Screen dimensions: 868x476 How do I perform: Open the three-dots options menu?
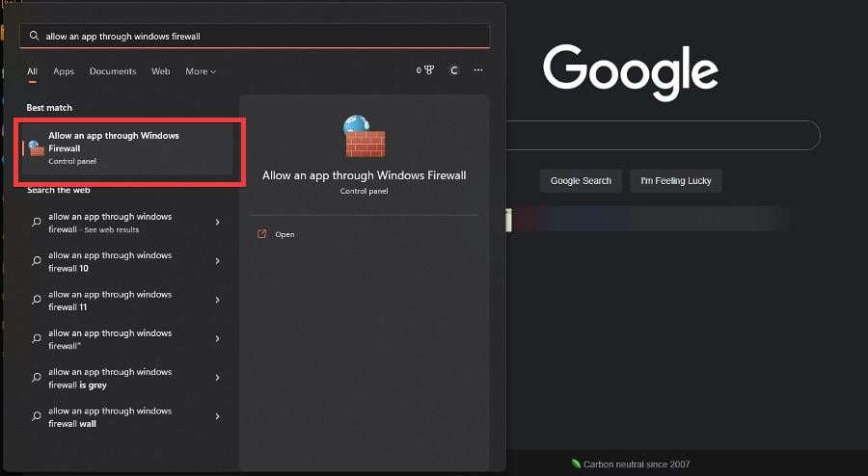478,70
